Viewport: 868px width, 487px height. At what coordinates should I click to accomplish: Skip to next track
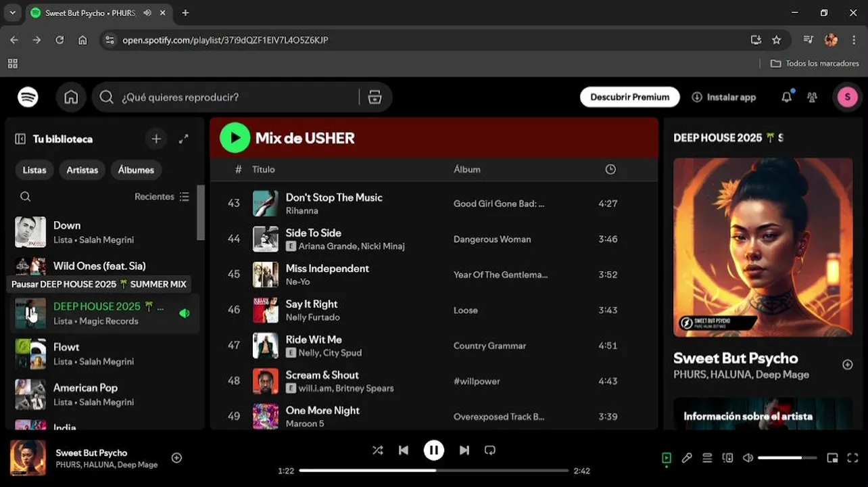coord(464,450)
